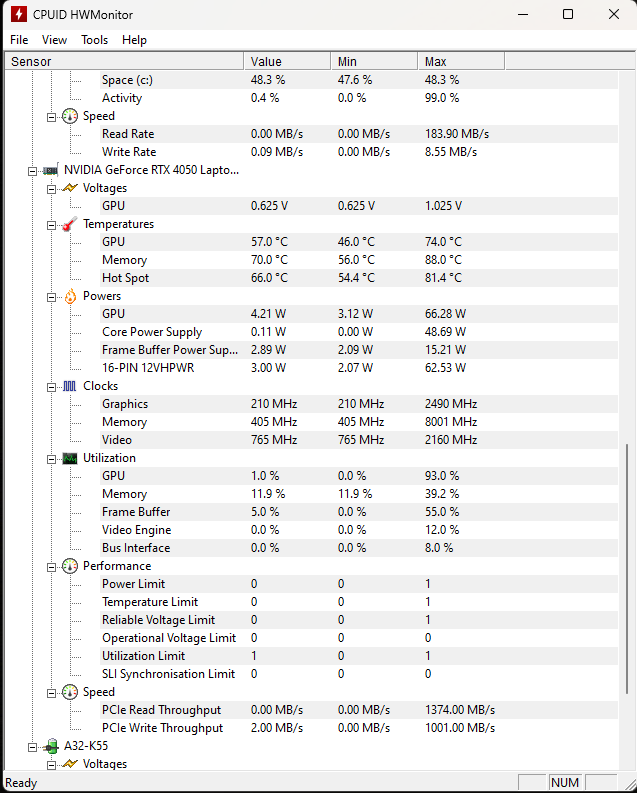Collapse the Temperatures tree section
The width and height of the screenshot is (637, 793).
(52, 224)
